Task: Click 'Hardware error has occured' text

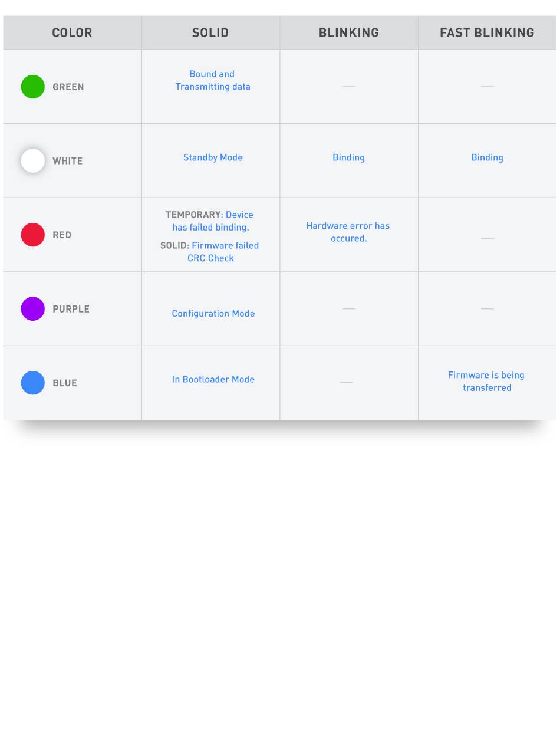Action: click(x=348, y=232)
